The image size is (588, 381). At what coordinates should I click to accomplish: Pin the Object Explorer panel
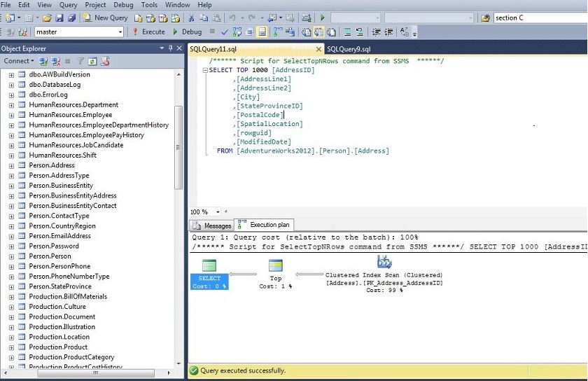[170, 48]
